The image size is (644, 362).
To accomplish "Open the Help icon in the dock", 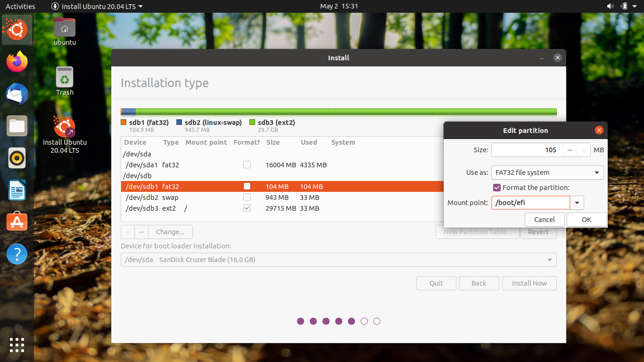I will (17, 254).
